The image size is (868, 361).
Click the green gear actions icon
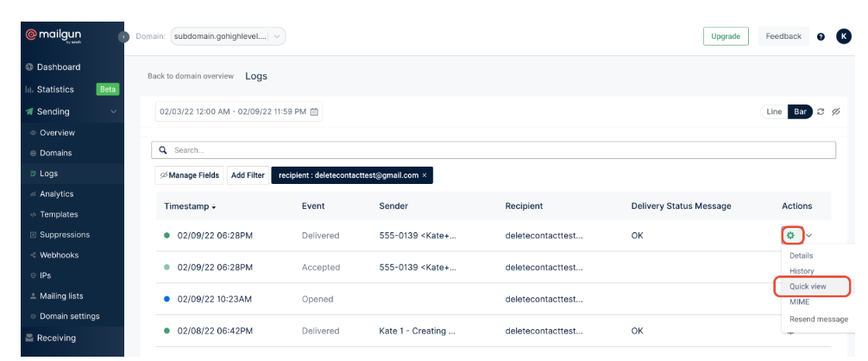click(x=789, y=235)
